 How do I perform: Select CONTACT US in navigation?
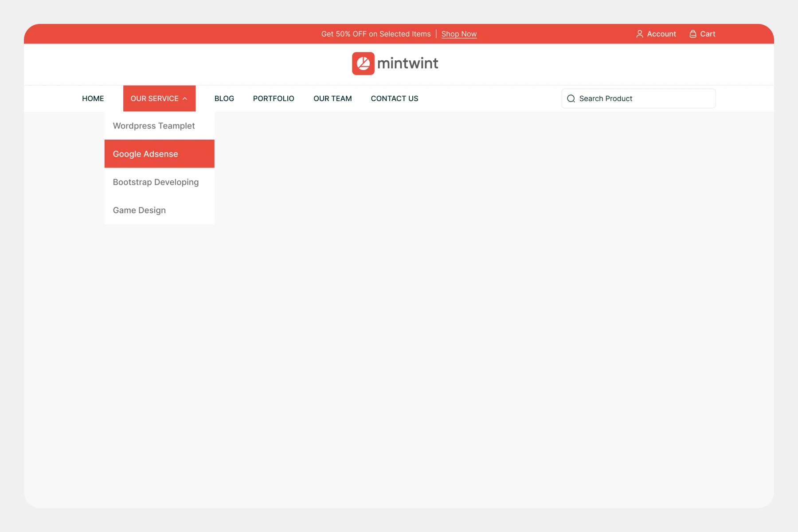394,98
